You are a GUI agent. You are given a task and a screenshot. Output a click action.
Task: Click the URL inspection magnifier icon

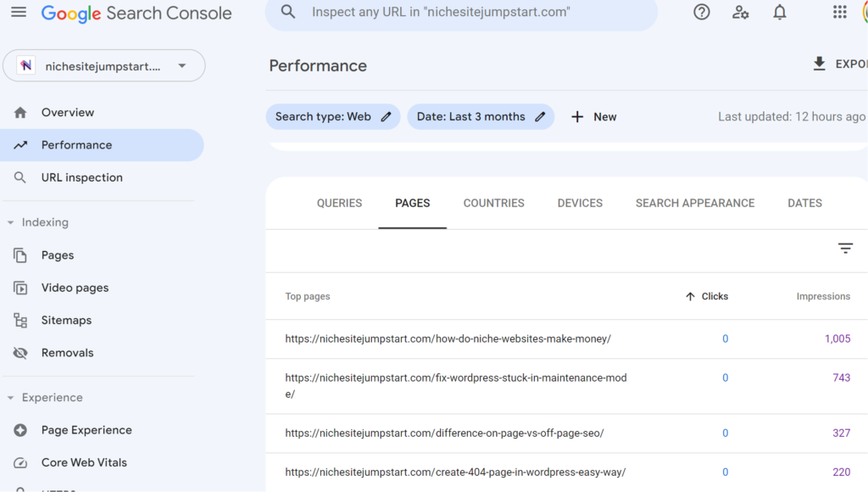(20, 178)
